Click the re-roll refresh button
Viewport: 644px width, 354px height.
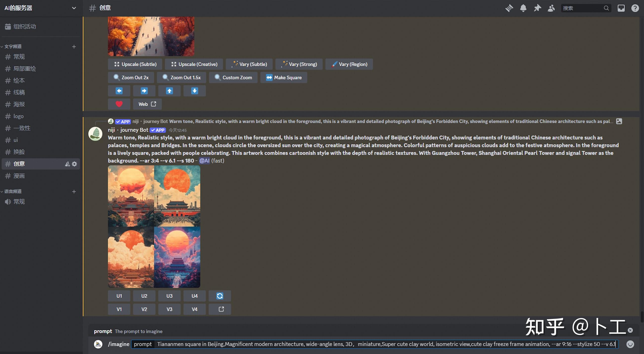coord(219,296)
